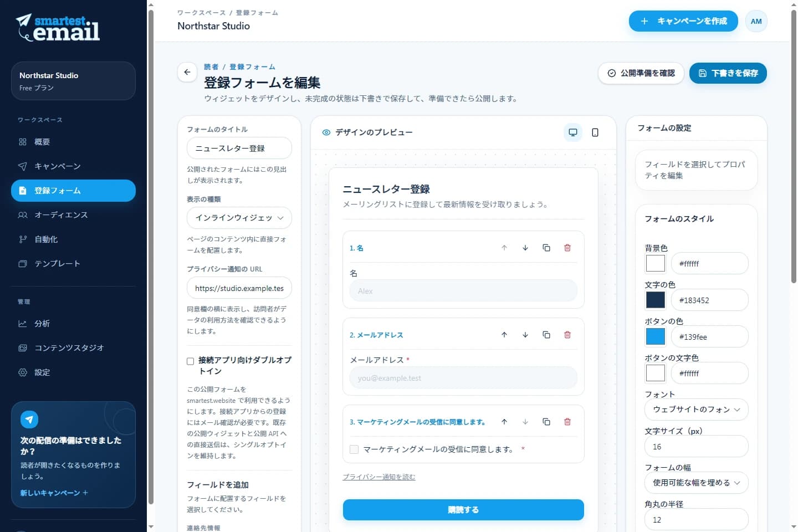Duplicate the marketing consent field

(x=546, y=422)
